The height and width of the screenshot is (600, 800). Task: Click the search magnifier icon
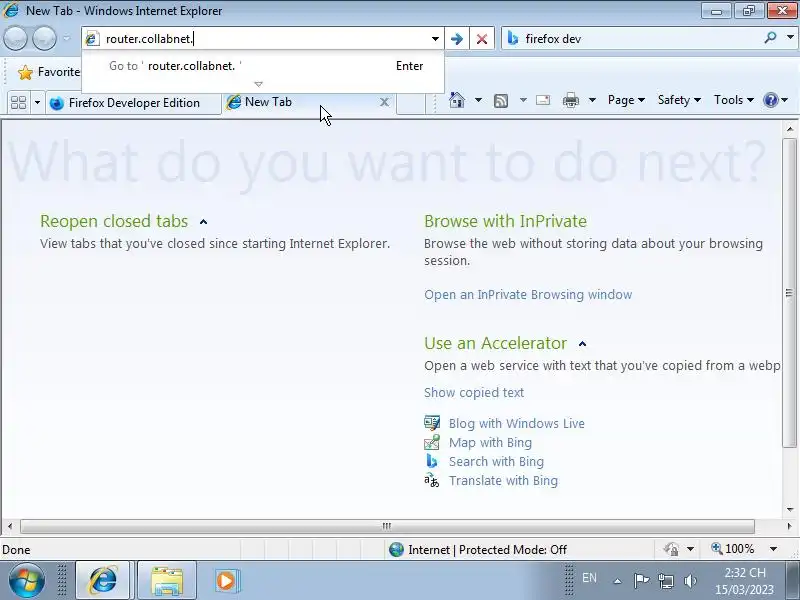click(770, 38)
